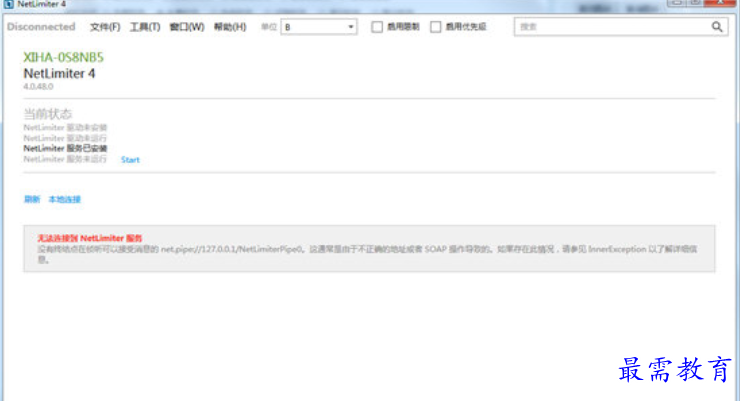Click the NetLimiter app icon in title bar

tap(8, 4)
